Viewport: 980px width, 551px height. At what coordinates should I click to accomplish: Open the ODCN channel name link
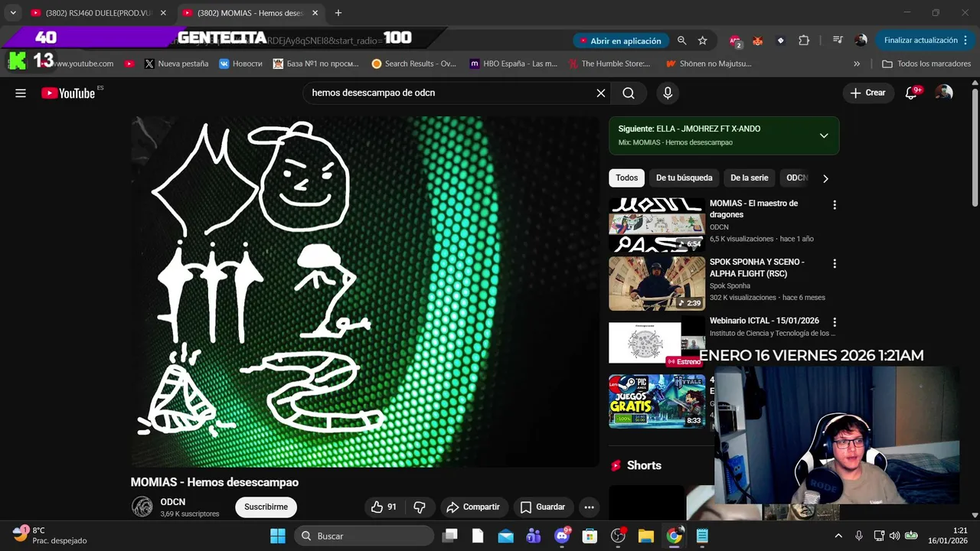173,502
